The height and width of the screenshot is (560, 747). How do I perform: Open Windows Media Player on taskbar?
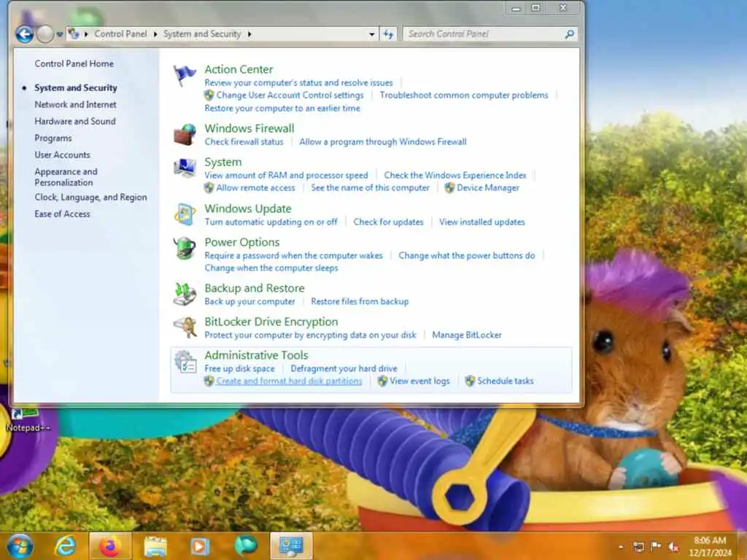(x=200, y=546)
